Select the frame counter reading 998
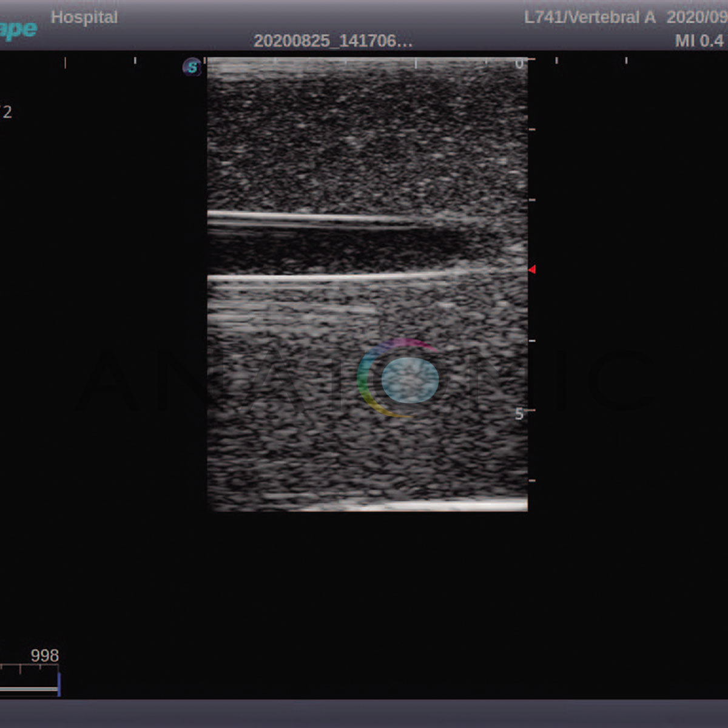 click(x=45, y=656)
